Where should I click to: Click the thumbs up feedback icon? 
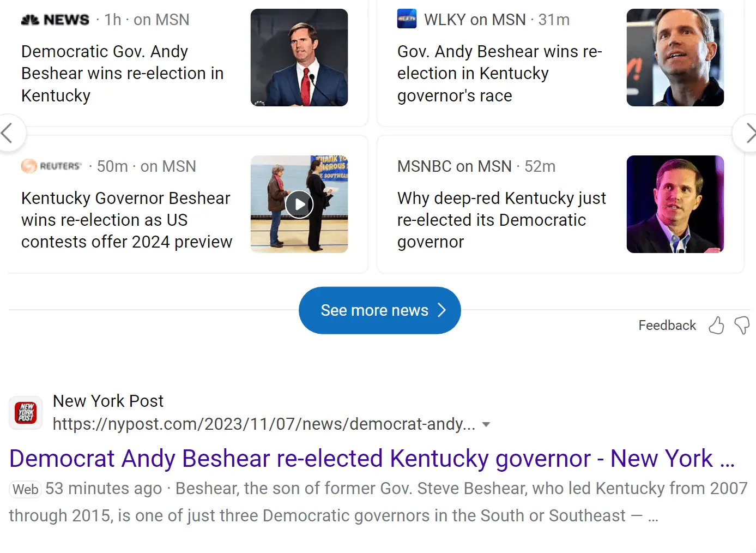tap(716, 326)
